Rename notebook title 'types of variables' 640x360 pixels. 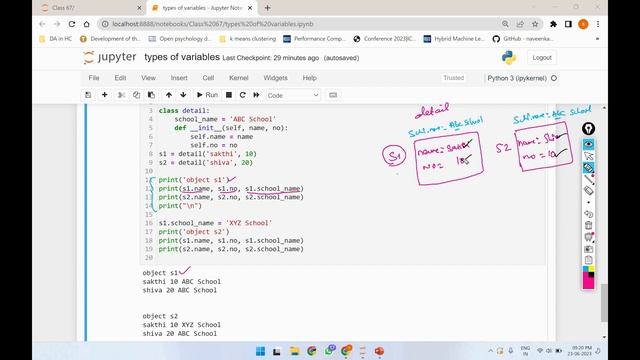pyautogui.click(x=182, y=58)
